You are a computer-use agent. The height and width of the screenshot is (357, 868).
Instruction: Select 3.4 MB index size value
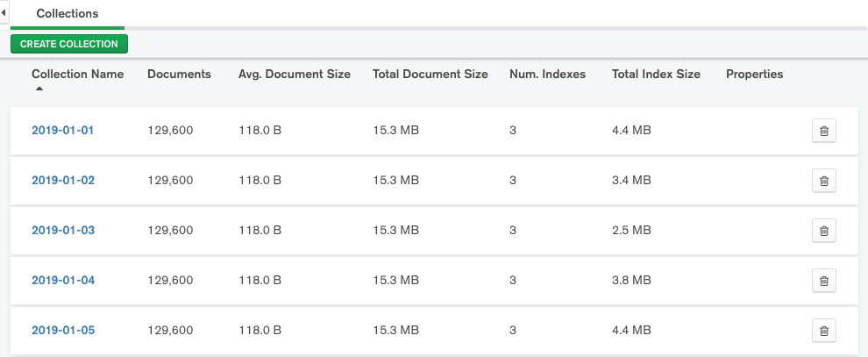[x=631, y=181]
